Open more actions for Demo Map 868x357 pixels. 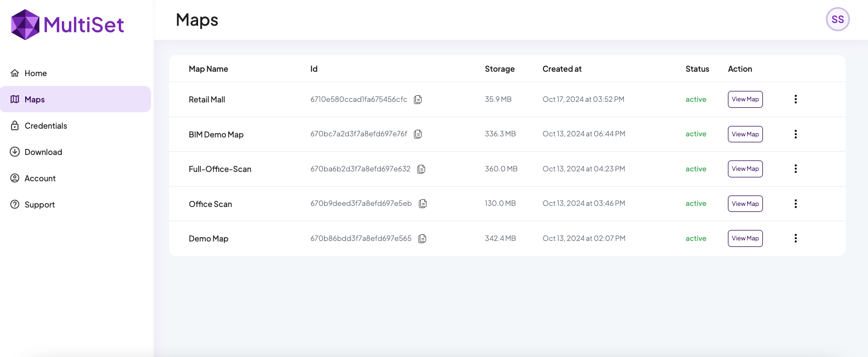click(x=795, y=238)
